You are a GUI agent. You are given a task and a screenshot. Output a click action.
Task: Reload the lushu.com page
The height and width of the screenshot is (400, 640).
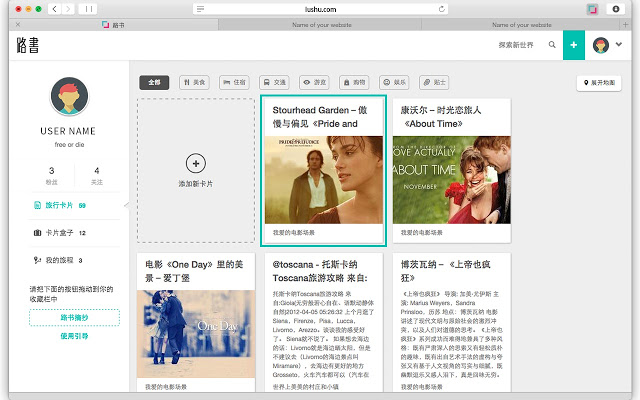coord(442,9)
